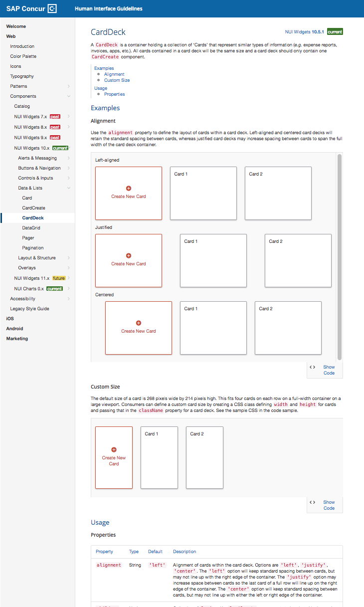Click plus icon in Left-aligned Create New Card
Image resolution: width=364 pixels, height=607 pixels.
pos(129,189)
